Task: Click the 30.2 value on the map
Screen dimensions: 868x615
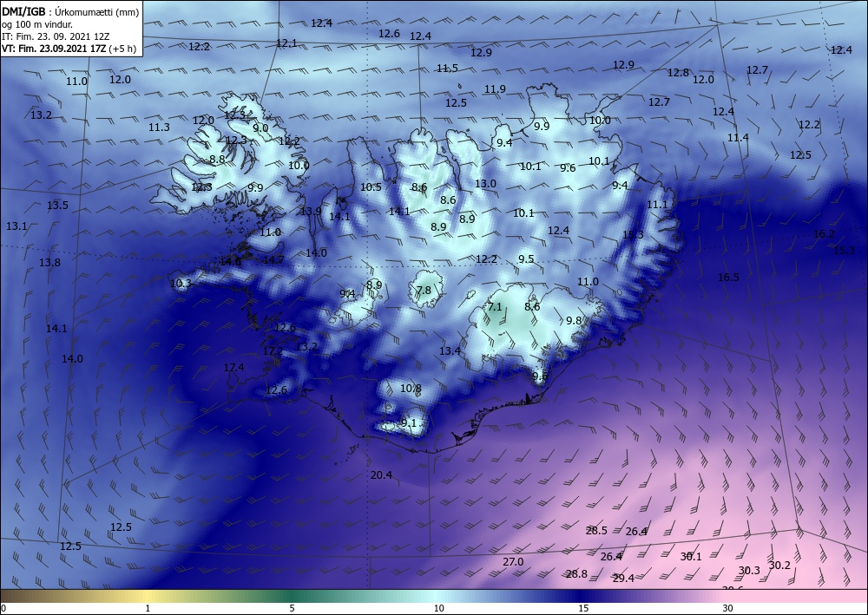Action: [x=779, y=566]
